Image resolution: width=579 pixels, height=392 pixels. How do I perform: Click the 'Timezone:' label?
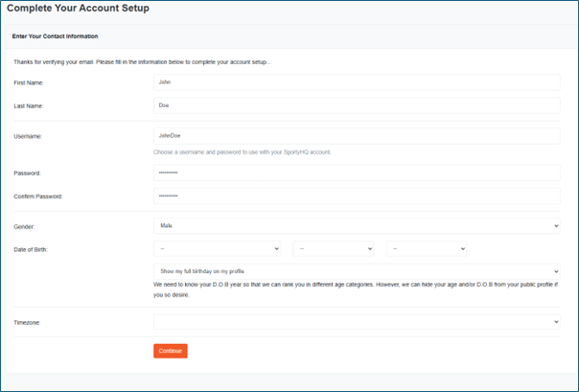coord(28,323)
